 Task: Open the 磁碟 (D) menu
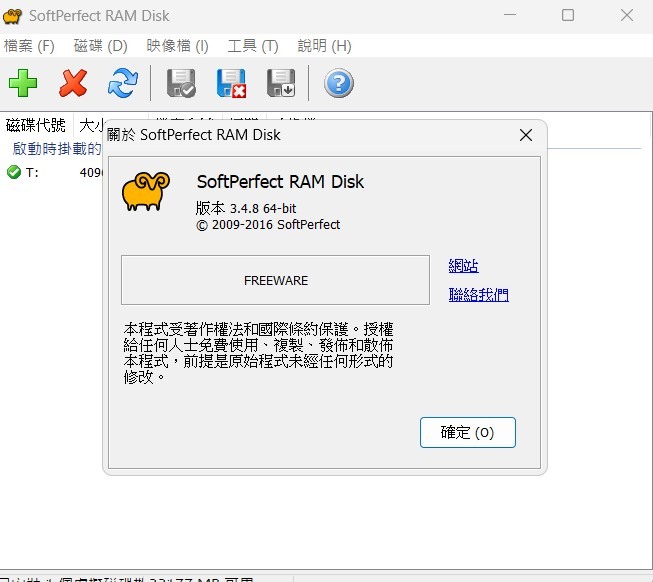click(x=100, y=46)
